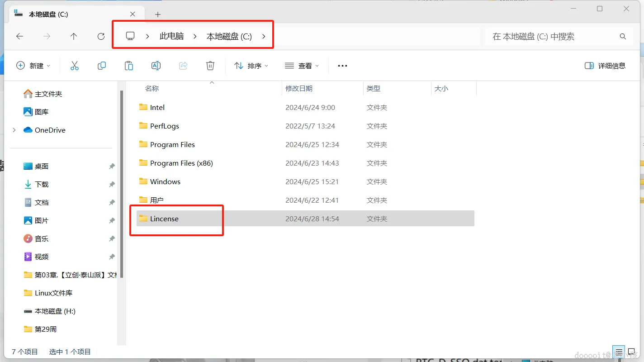This screenshot has height=362, width=644.
Task: Click the Lincense date 2024/6/28 14:54
Action: tap(312, 219)
